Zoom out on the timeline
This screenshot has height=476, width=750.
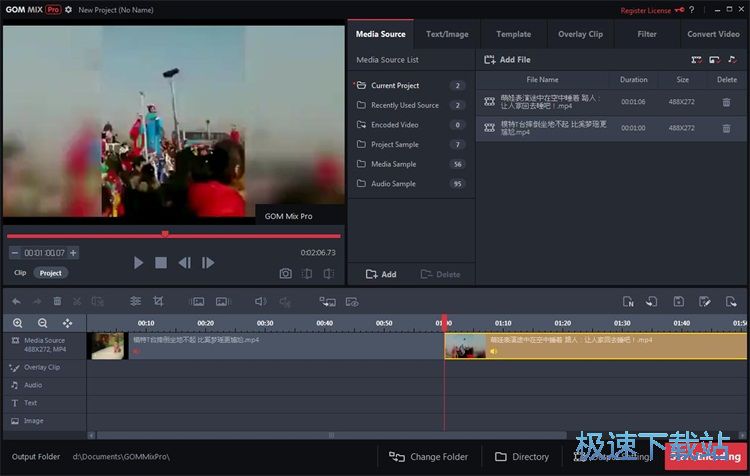coord(42,323)
